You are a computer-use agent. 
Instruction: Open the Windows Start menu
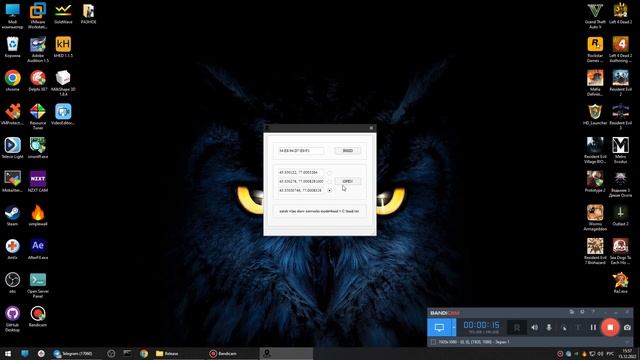(8, 353)
